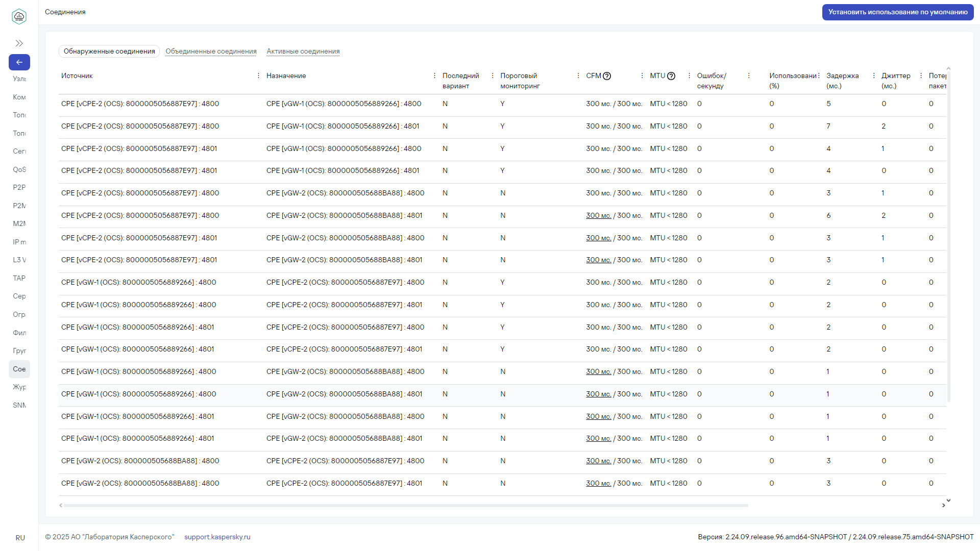Open Группы item in sidebar
Screen dimensions: 980x551
click(x=19, y=350)
